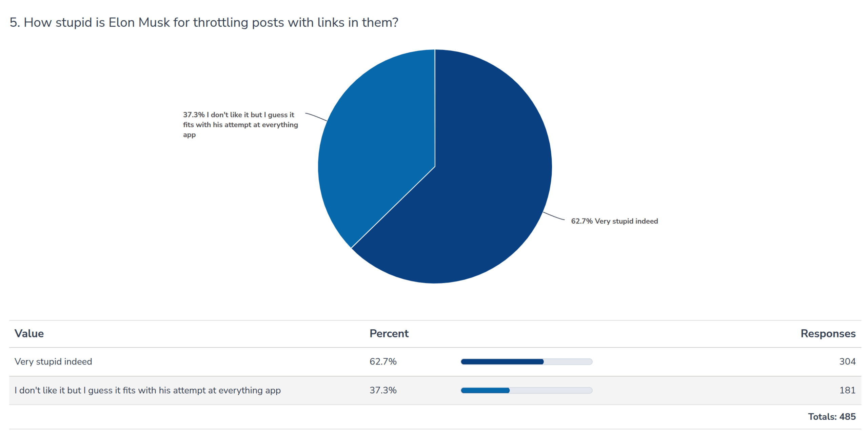This screenshot has height=436, width=868.
Task: Click the "62.7% Very stupid indeed" pie label
Action: [x=614, y=221]
